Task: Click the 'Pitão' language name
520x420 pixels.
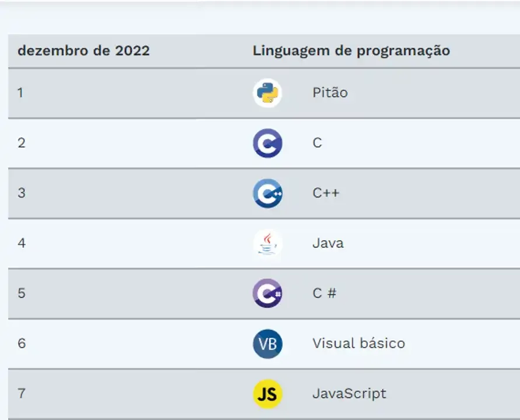Action: coord(330,93)
